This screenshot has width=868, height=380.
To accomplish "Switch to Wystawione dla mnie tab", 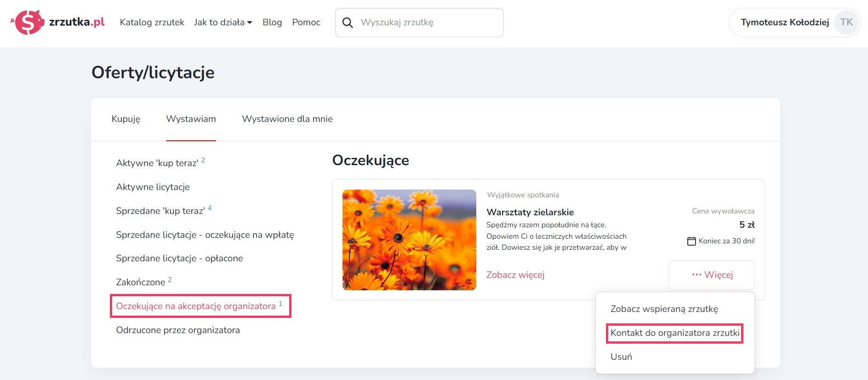I will coord(287,119).
